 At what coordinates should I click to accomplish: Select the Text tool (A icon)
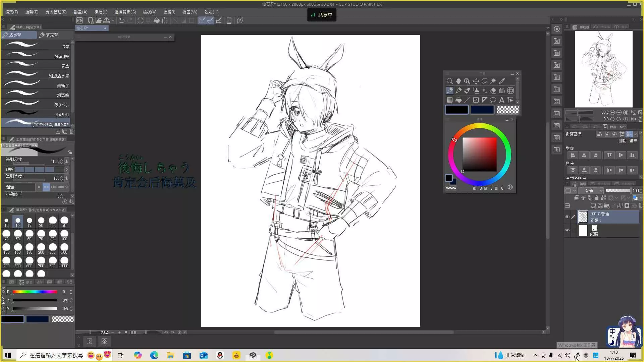point(502,100)
